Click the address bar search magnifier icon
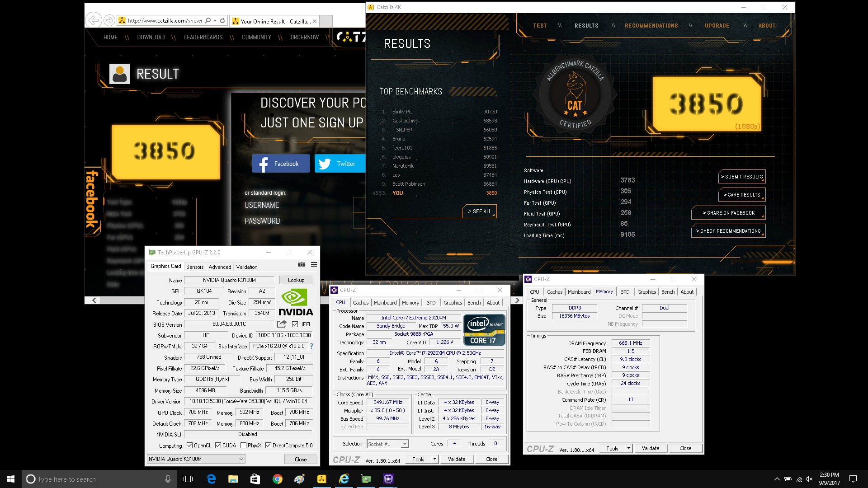This screenshot has height=488, width=868. click(x=208, y=20)
